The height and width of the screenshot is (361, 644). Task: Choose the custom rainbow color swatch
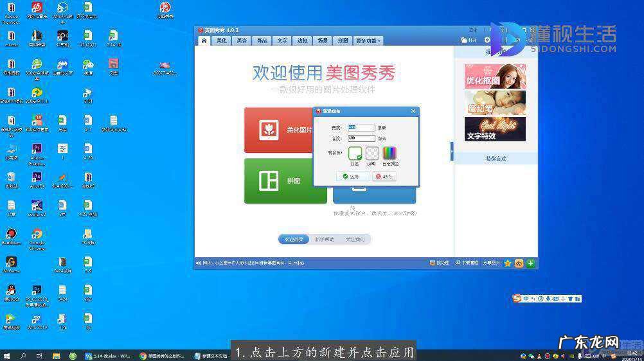point(389,153)
